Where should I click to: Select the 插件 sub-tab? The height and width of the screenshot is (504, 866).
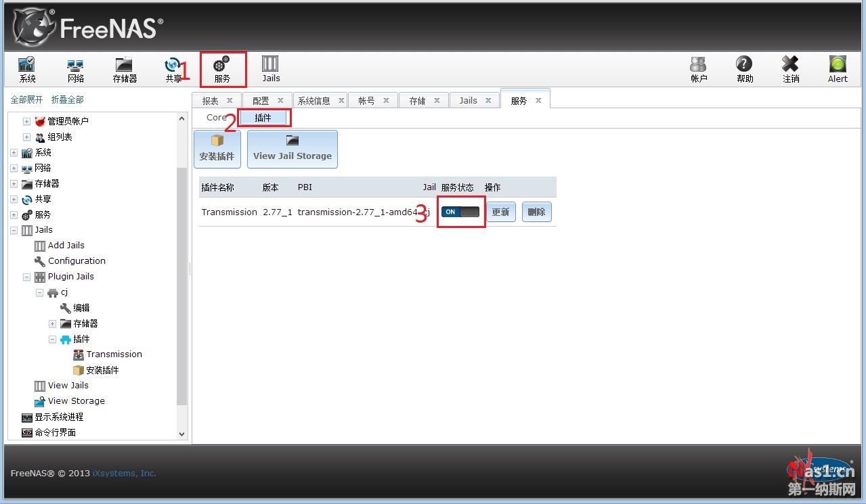click(263, 118)
